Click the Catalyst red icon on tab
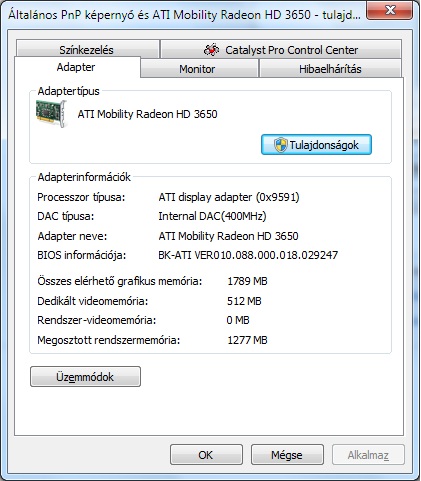 (211, 50)
